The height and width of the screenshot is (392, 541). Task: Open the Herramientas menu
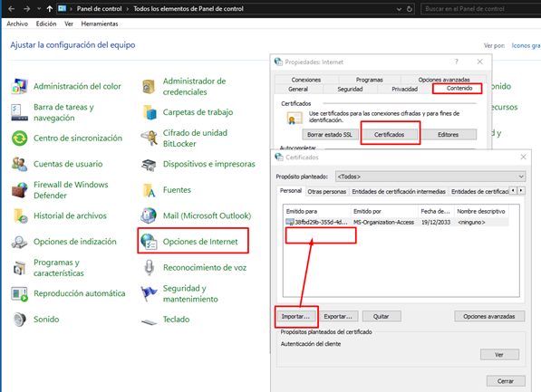coord(100,24)
